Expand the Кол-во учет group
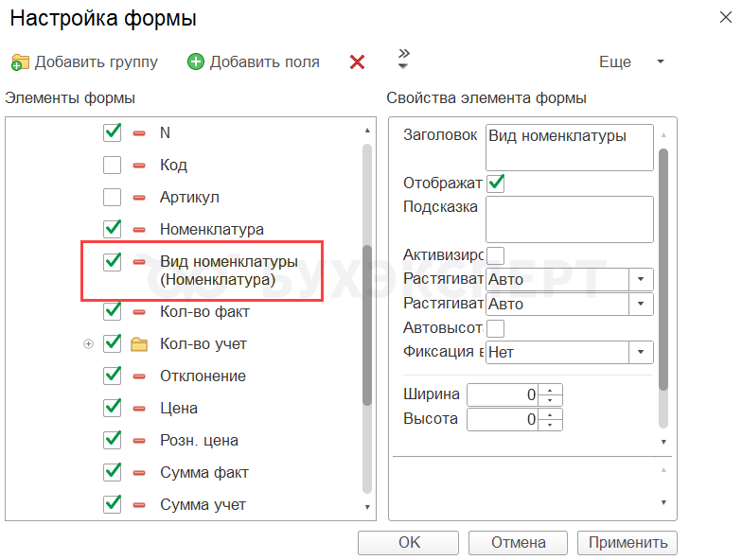Viewport: 742px width, 560px height. click(89, 344)
